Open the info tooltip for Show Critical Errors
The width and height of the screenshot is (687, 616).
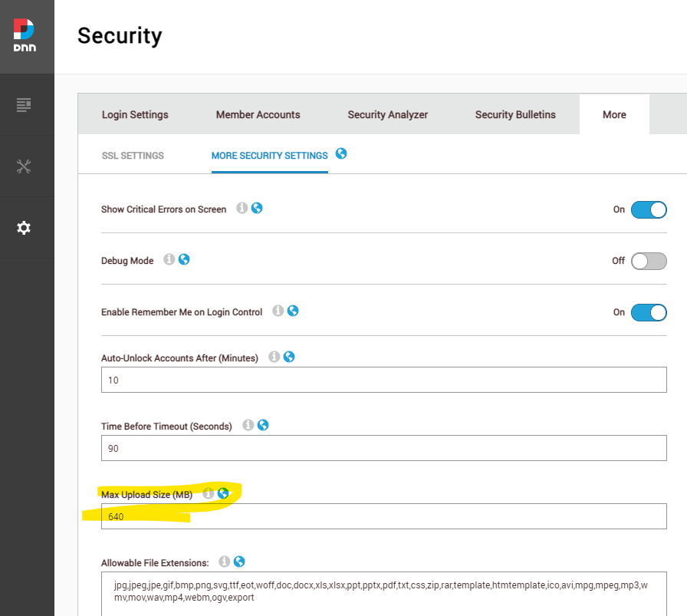click(x=242, y=208)
